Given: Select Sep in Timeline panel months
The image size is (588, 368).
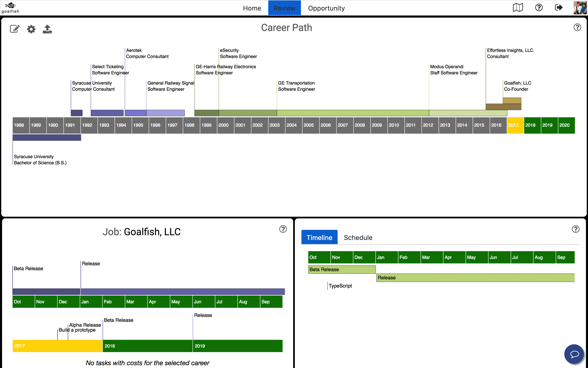Looking at the screenshot, I should click(x=565, y=257).
